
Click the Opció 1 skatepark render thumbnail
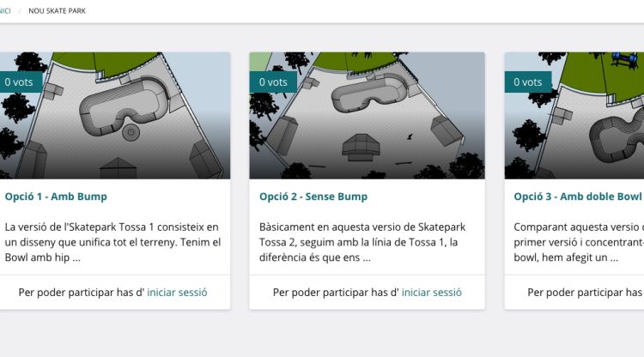(115, 115)
